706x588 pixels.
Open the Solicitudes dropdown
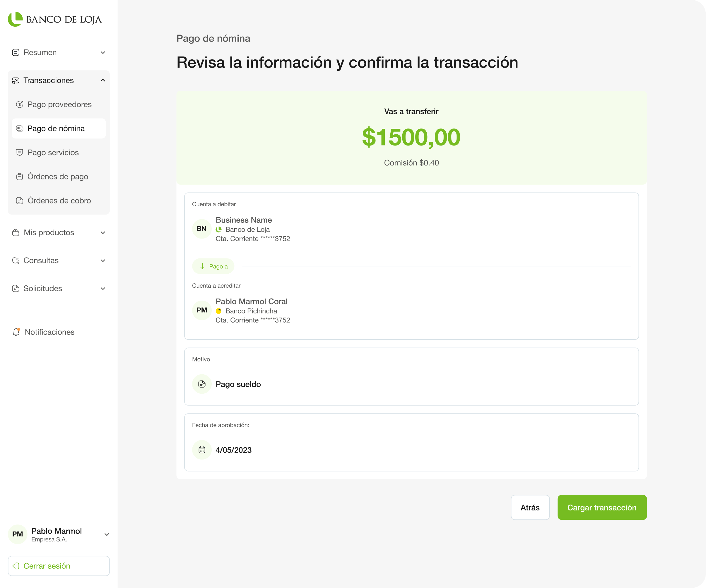(103, 289)
